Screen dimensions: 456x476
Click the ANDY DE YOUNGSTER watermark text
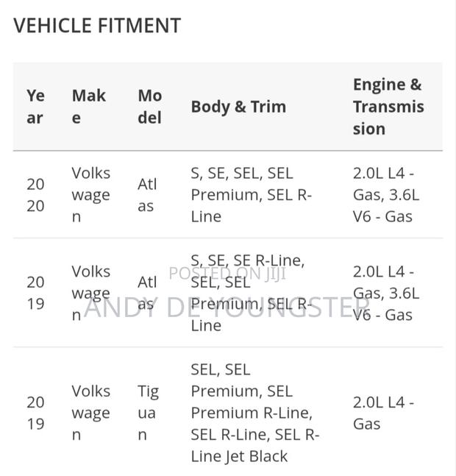pyautogui.click(x=227, y=307)
